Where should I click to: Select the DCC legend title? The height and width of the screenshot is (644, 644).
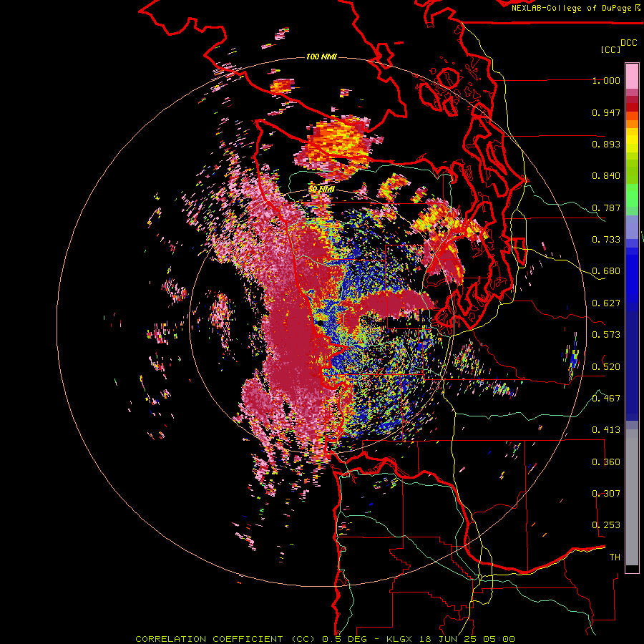pyautogui.click(x=628, y=43)
